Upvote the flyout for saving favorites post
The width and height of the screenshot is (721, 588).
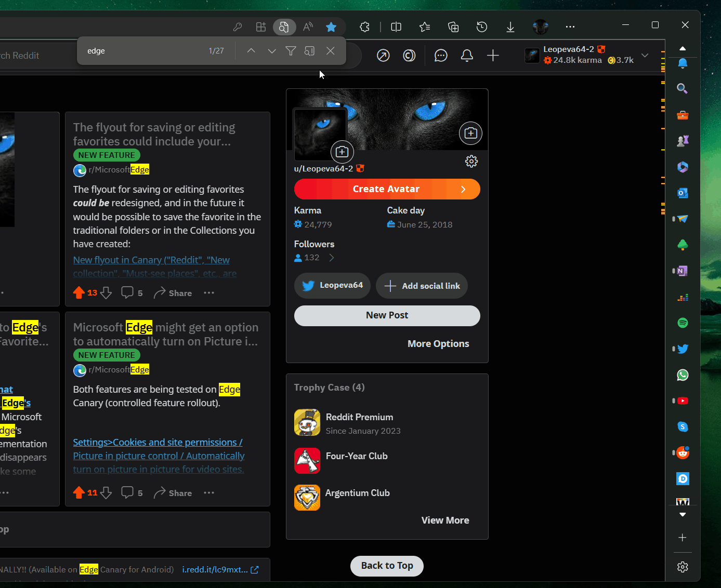79,293
